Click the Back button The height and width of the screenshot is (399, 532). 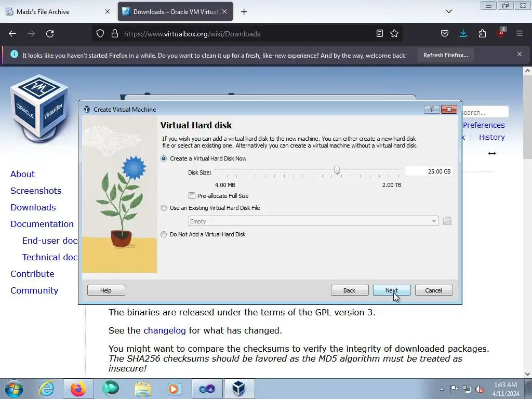point(350,290)
